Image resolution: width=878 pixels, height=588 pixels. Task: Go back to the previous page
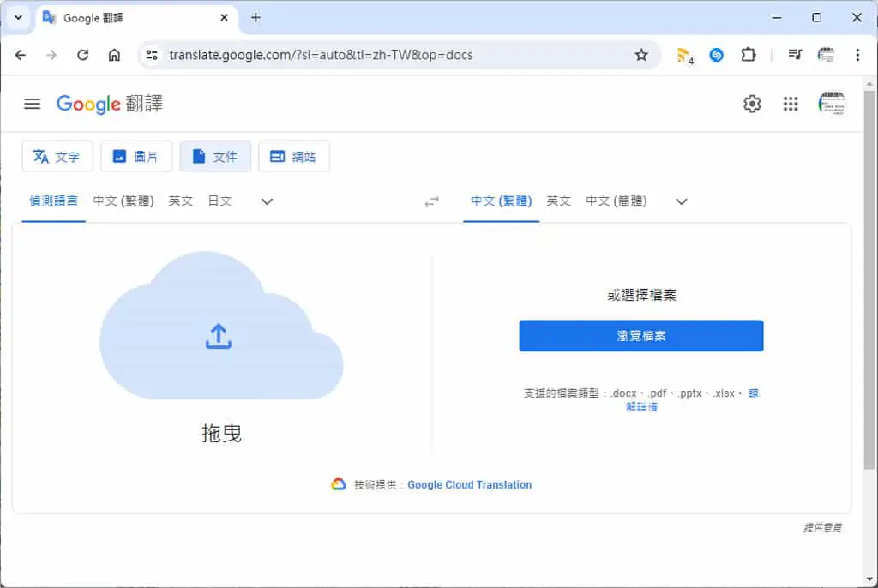point(21,55)
